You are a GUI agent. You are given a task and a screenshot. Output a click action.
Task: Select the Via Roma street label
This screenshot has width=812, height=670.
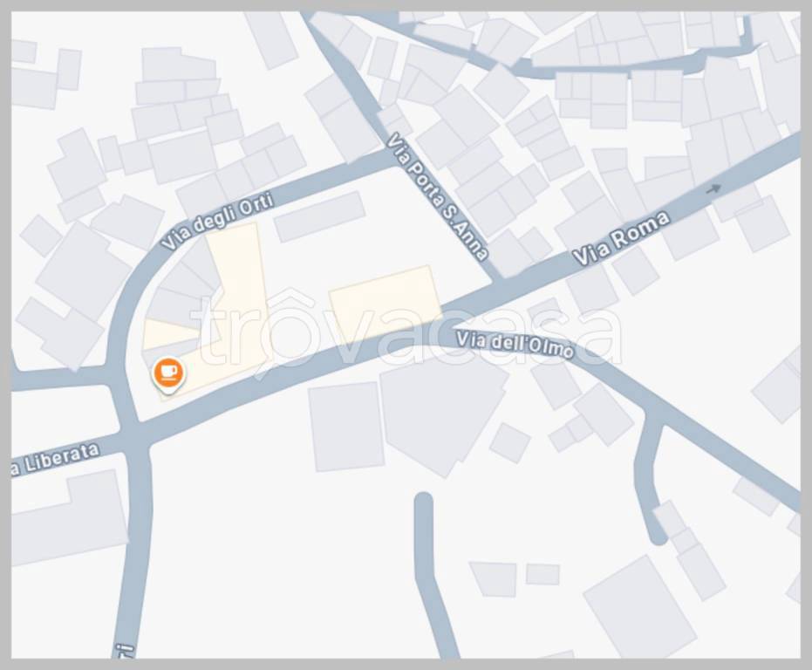620,238
